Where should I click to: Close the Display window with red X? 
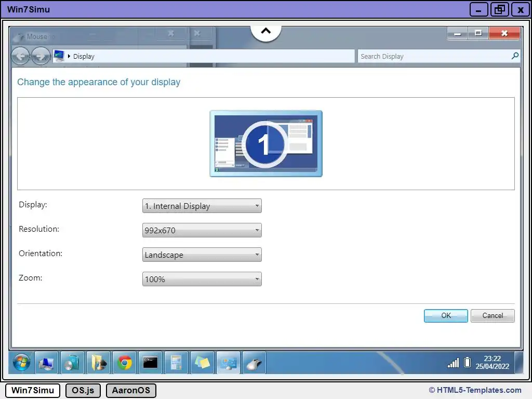(504, 33)
